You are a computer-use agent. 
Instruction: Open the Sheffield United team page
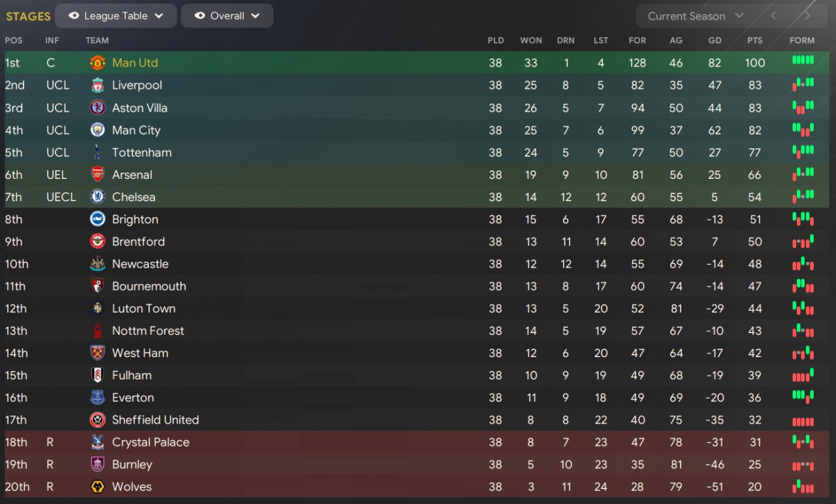click(155, 420)
